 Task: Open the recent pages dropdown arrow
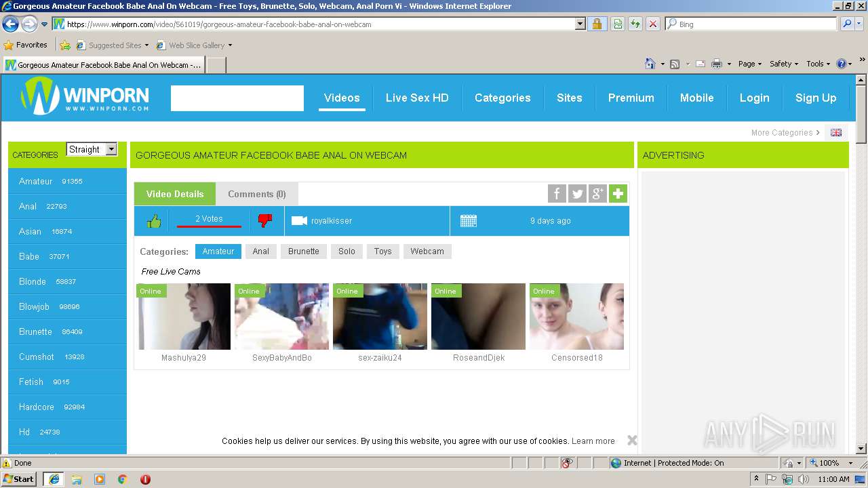[45, 24]
